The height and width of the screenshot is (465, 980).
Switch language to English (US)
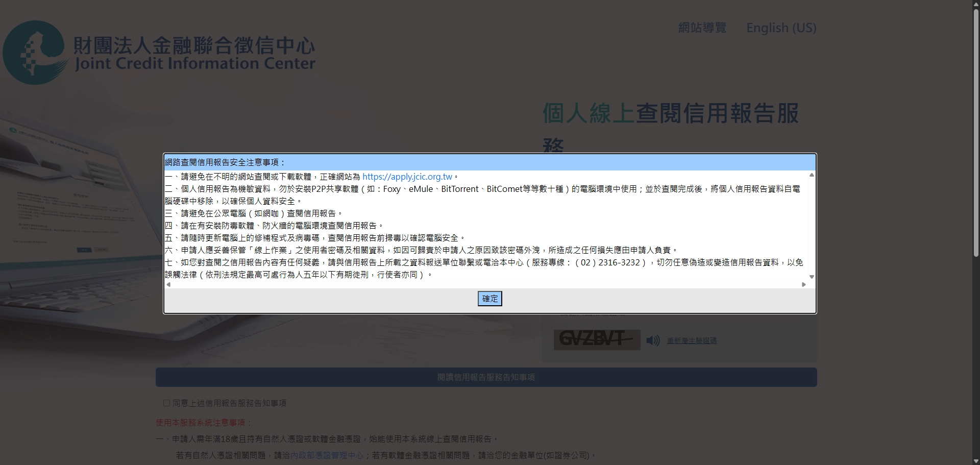click(781, 28)
